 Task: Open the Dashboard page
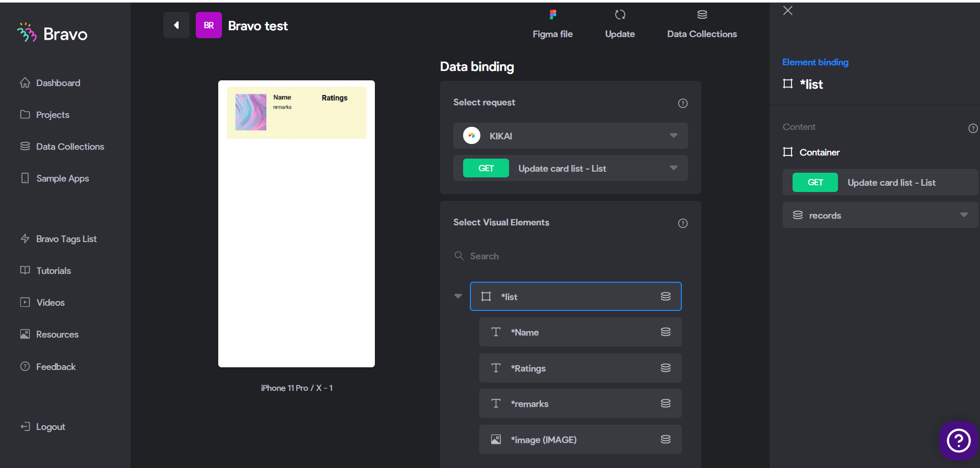pos(50,83)
